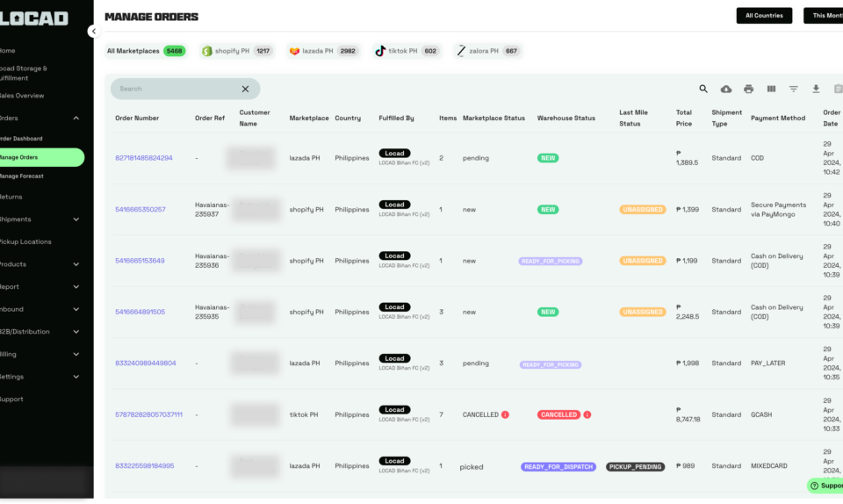Expand the Products sidebar menu
The height and width of the screenshot is (504, 843).
click(x=76, y=264)
